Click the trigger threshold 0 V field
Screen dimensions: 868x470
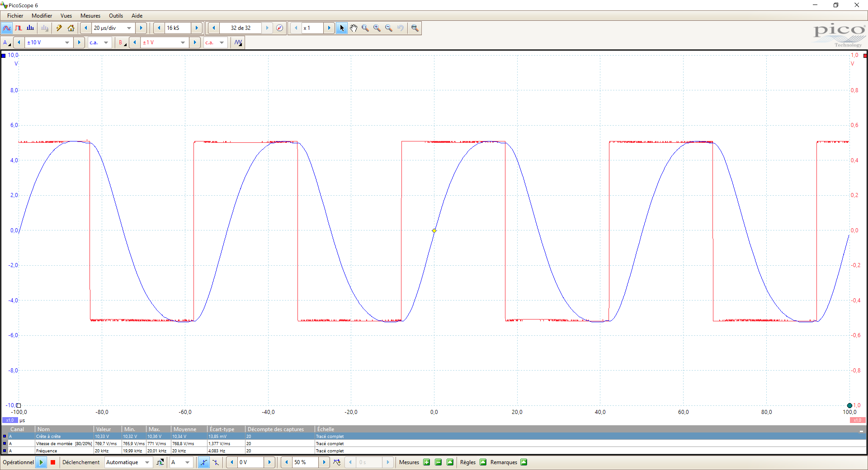click(x=250, y=462)
